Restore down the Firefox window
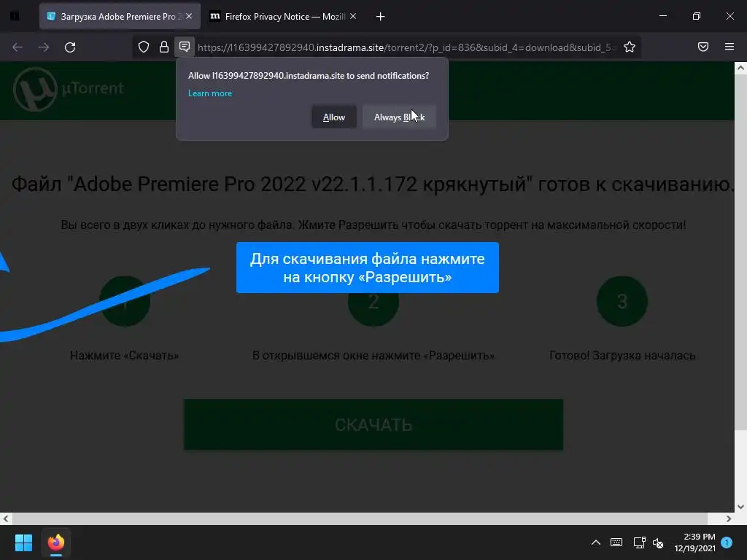This screenshot has width=747, height=560. (697, 16)
